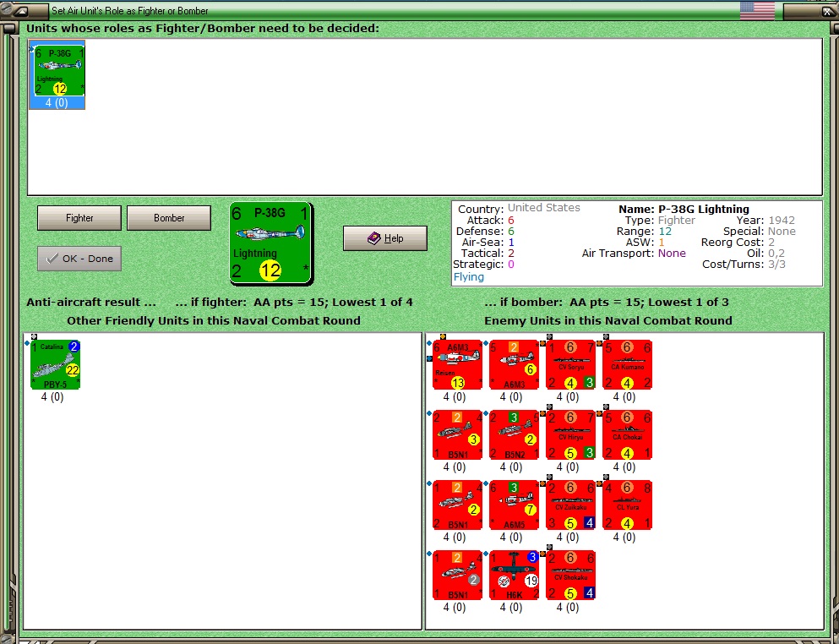Select the enemy B5N2 counter

(x=514, y=434)
